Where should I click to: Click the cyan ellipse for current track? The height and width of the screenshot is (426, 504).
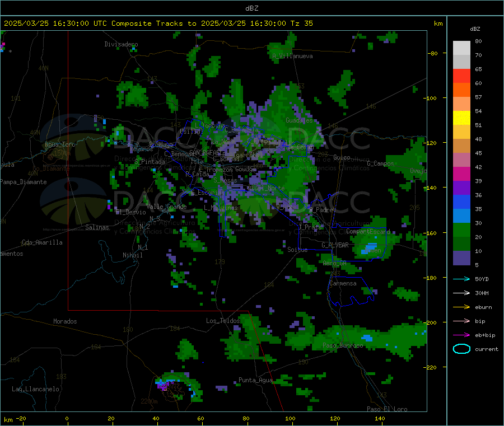pyautogui.click(x=461, y=349)
